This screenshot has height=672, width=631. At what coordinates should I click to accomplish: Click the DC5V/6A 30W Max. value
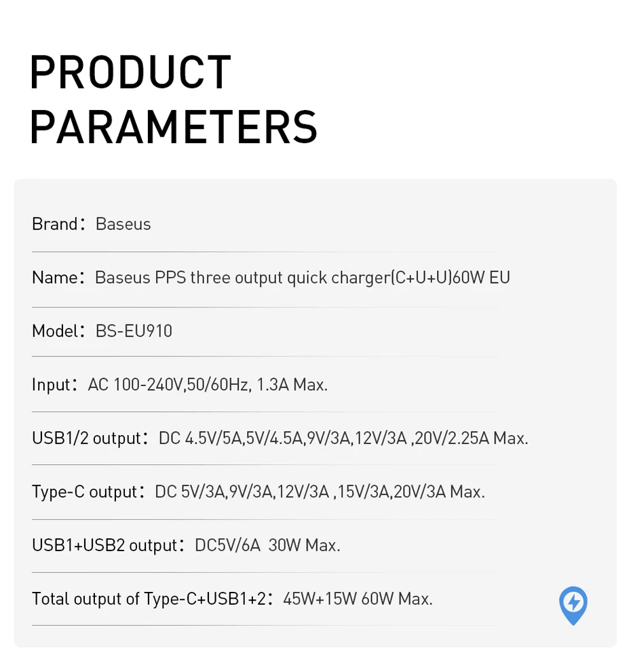tap(267, 545)
